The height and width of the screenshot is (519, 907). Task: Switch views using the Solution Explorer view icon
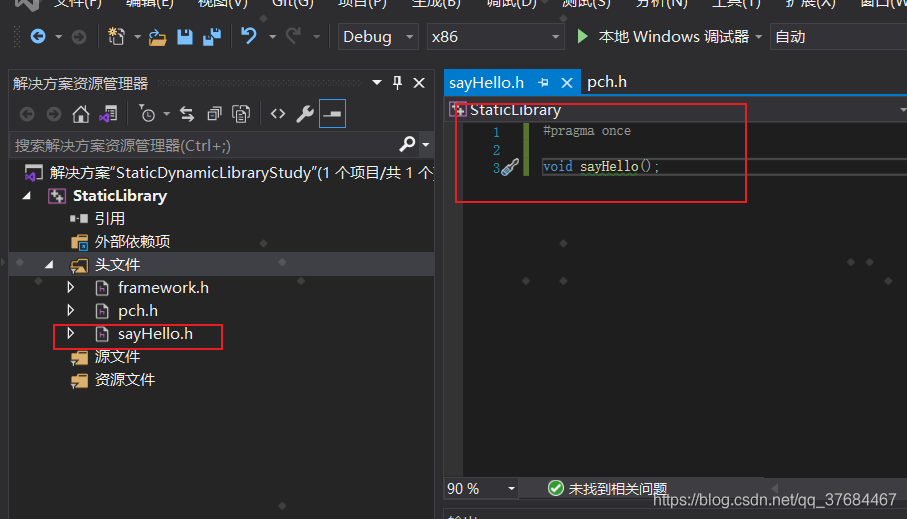click(x=108, y=114)
